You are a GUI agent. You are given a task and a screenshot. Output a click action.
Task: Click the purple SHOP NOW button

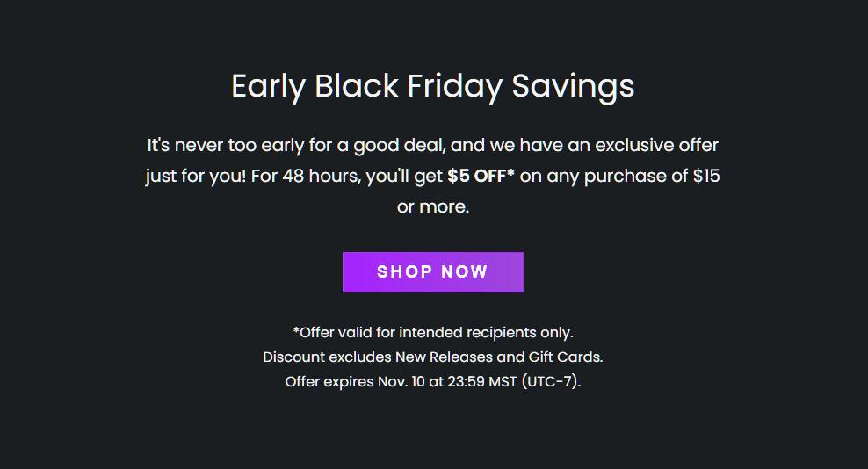click(x=432, y=272)
